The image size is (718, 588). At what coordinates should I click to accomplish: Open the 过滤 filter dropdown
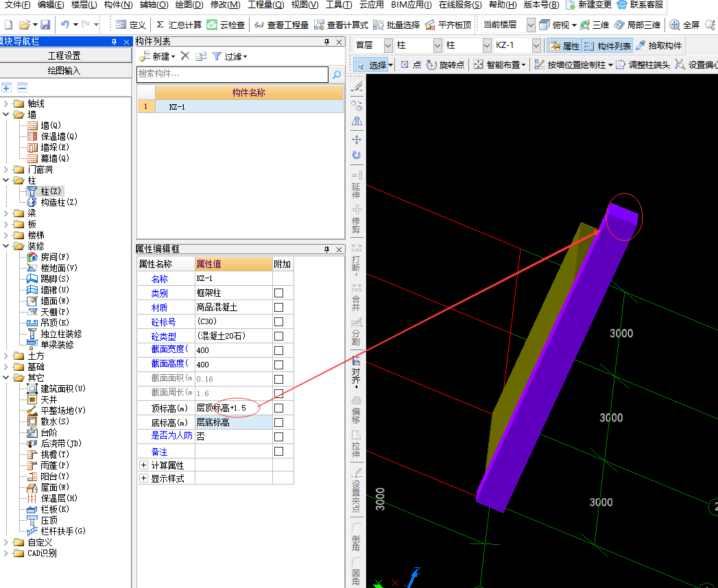coord(245,57)
